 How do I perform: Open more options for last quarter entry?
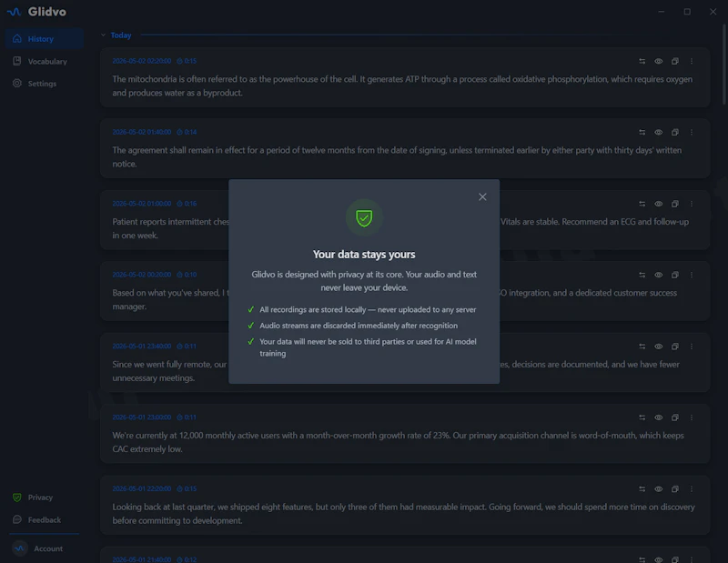(x=692, y=488)
